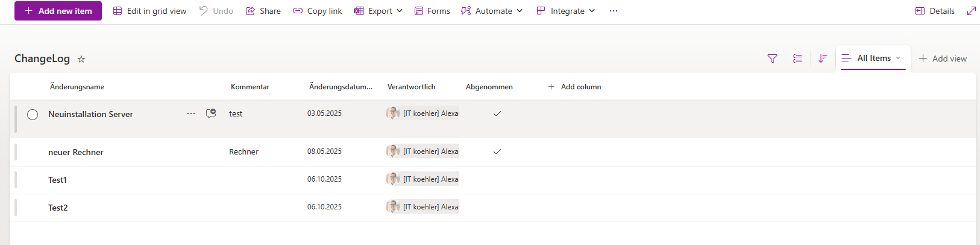Expand the Export dropdown
Viewport: 980px width, 245px height.
(378, 11)
